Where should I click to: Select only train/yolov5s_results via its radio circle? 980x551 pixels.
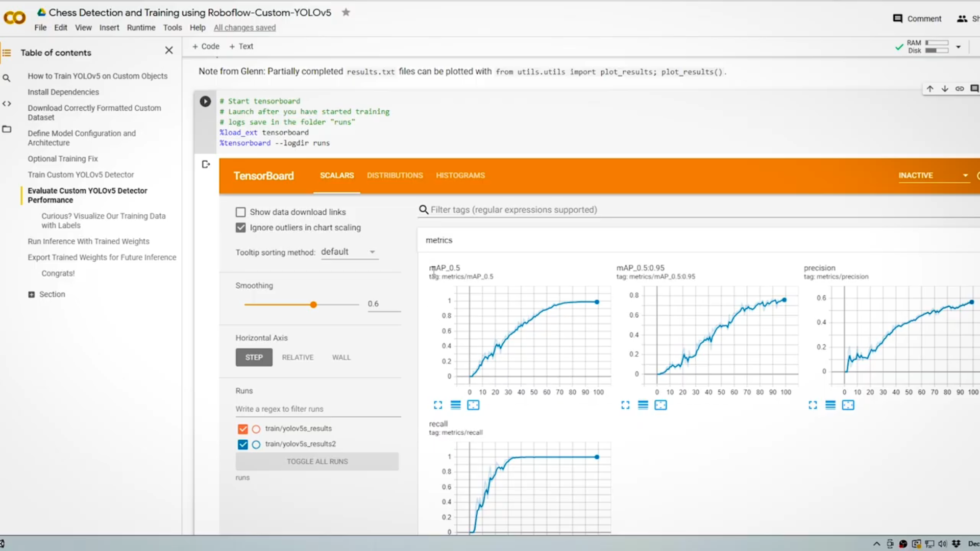pyautogui.click(x=256, y=429)
